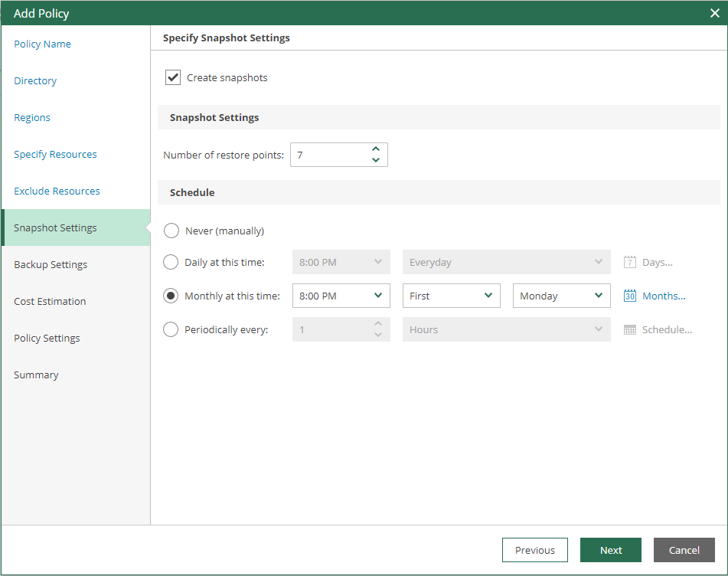Open the Monday weekday dropdown

(x=561, y=296)
